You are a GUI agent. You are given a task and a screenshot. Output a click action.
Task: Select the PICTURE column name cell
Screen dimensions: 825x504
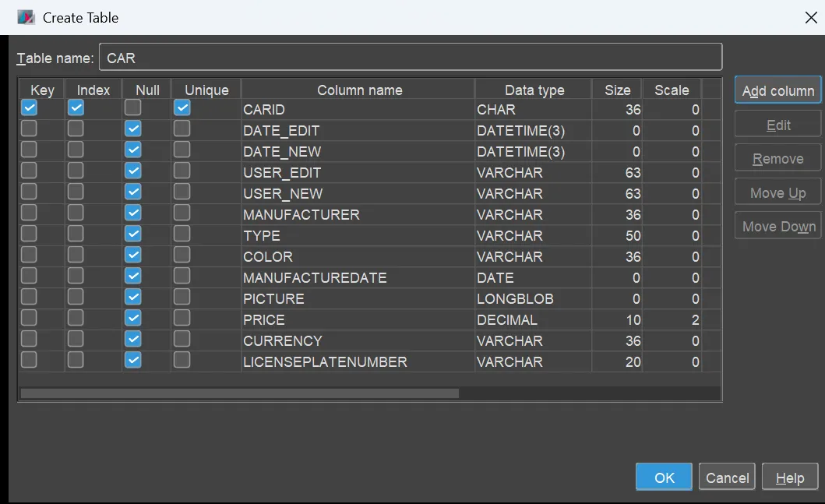pyautogui.click(x=358, y=299)
